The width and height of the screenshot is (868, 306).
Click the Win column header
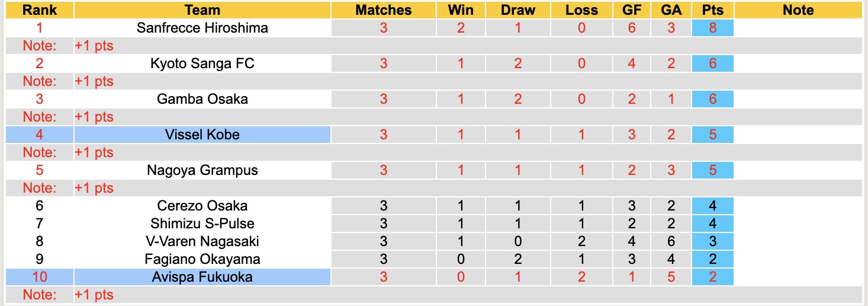click(461, 10)
